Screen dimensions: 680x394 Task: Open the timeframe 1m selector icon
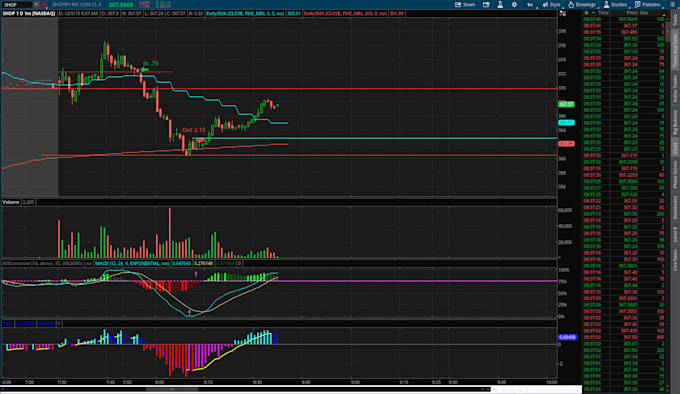530,4
